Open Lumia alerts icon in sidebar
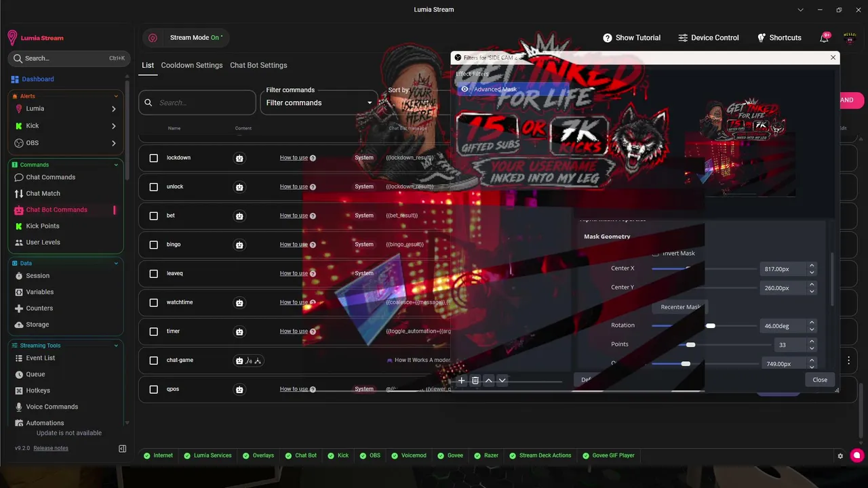 click(19, 108)
